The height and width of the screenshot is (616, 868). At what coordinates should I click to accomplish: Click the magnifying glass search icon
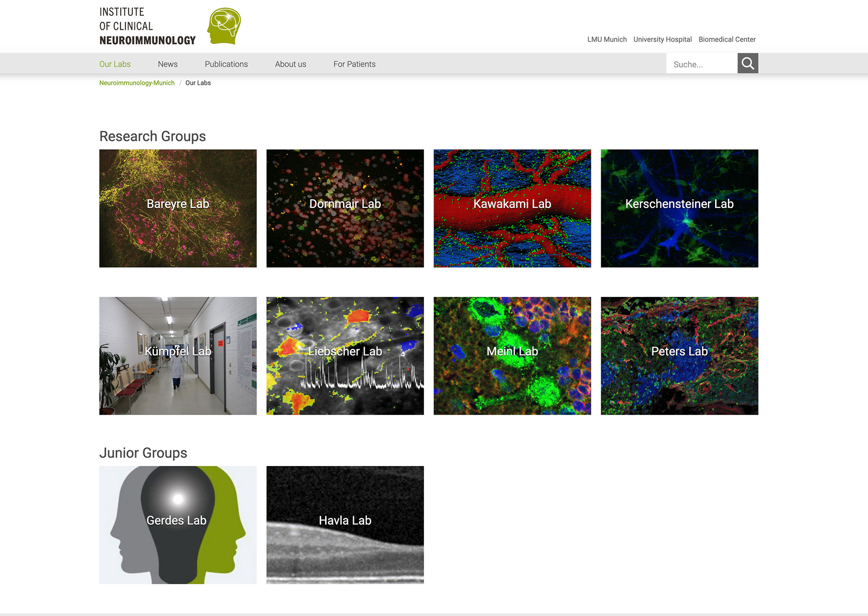748,63
